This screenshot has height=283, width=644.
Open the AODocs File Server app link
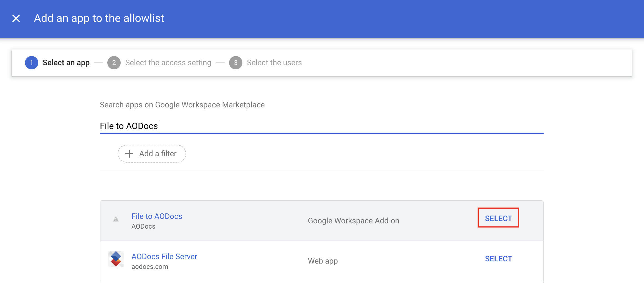(x=164, y=256)
